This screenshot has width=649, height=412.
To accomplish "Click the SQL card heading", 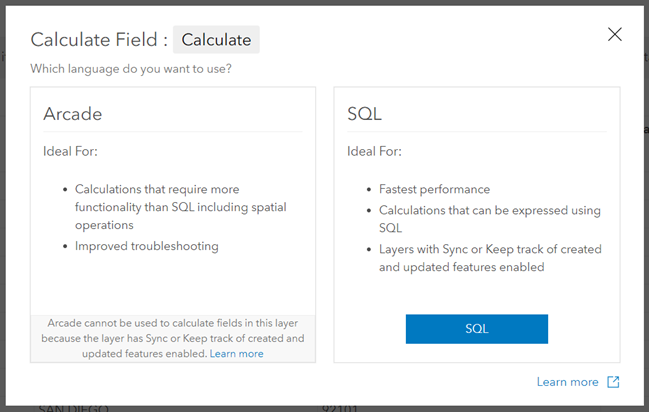I will tap(364, 114).
